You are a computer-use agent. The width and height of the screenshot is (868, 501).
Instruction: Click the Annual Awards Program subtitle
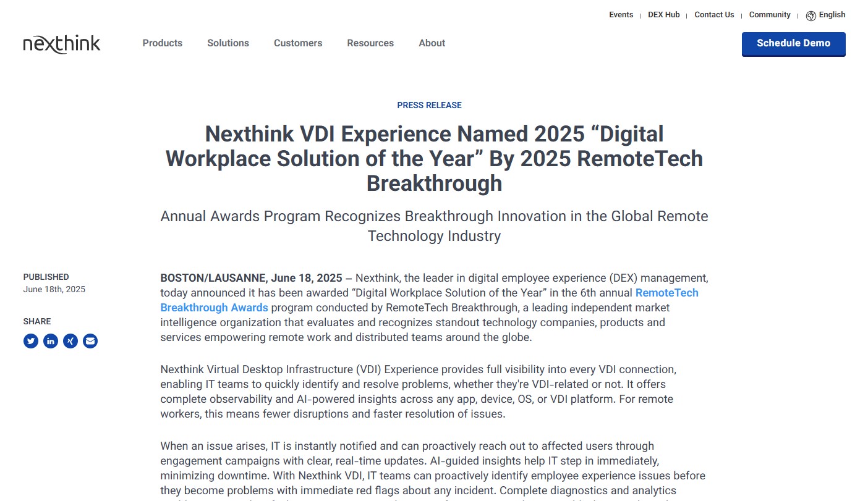[x=434, y=226]
